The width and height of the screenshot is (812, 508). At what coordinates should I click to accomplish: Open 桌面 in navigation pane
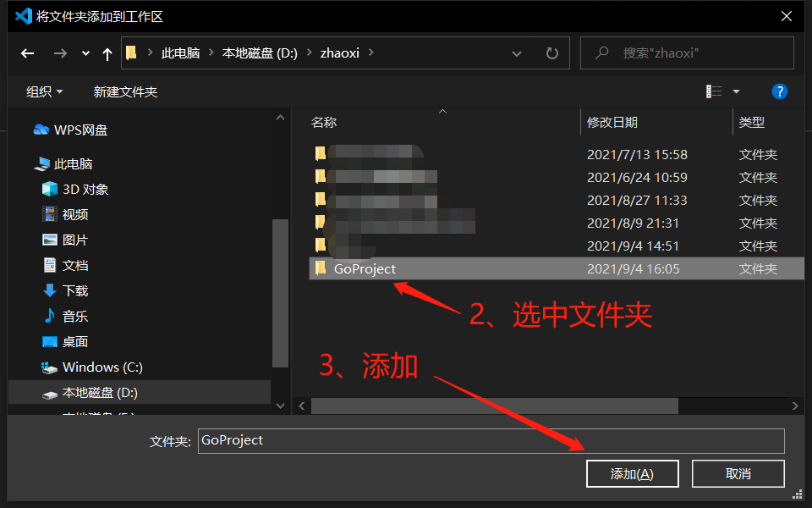coord(65,341)
